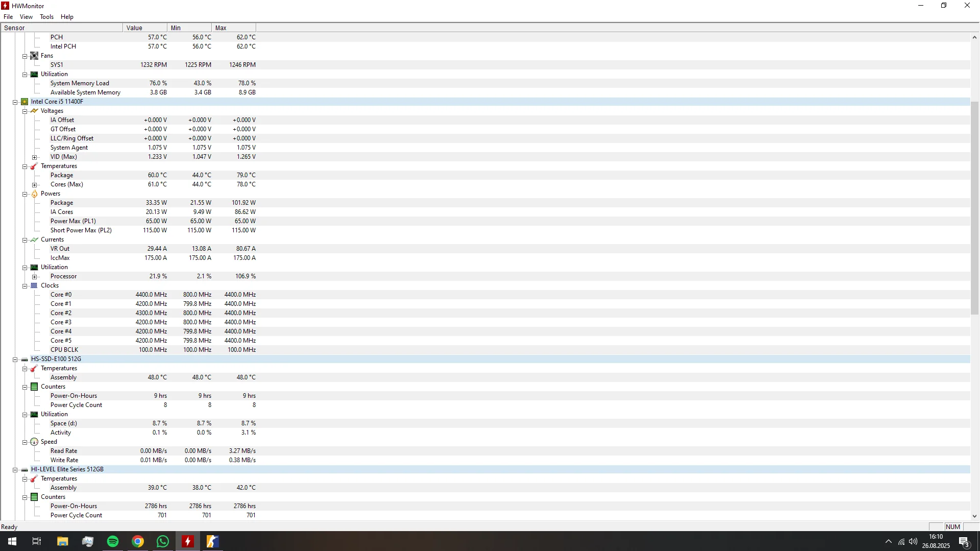Select the Intel Core i5 11400F chip icon
This screenshot has width=980, height=551.
click(x=24, y=102)
